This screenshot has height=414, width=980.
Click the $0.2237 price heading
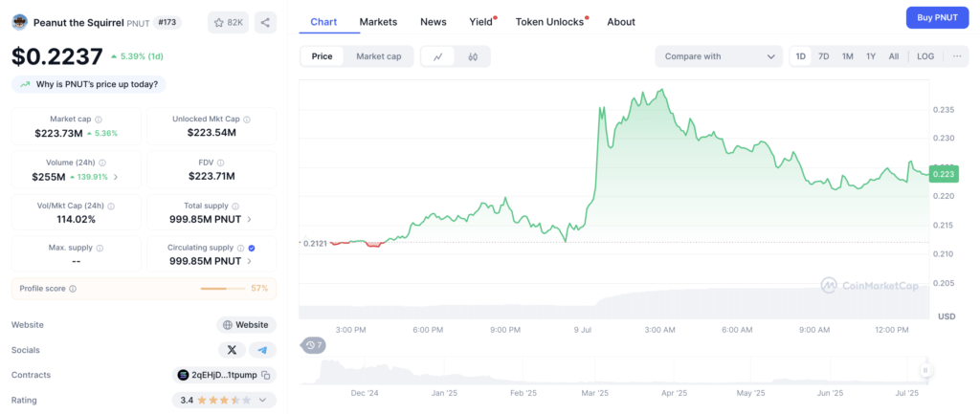click(56, 56)
